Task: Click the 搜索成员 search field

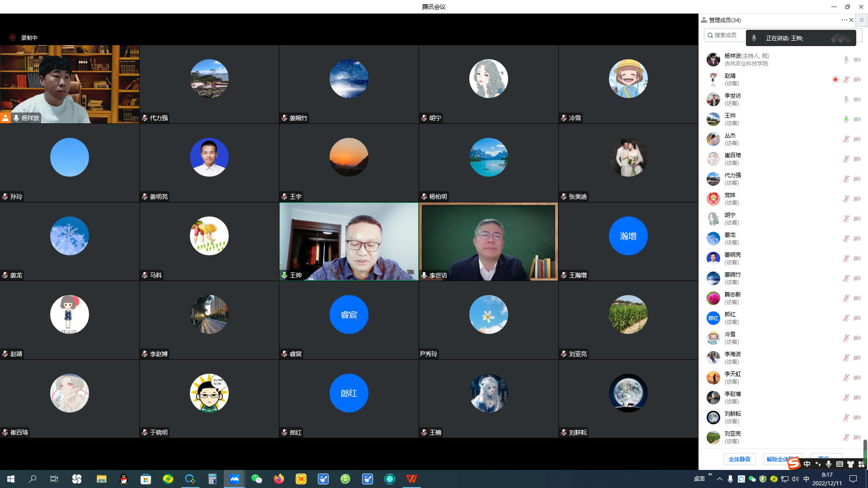Action: coord(726,35)
